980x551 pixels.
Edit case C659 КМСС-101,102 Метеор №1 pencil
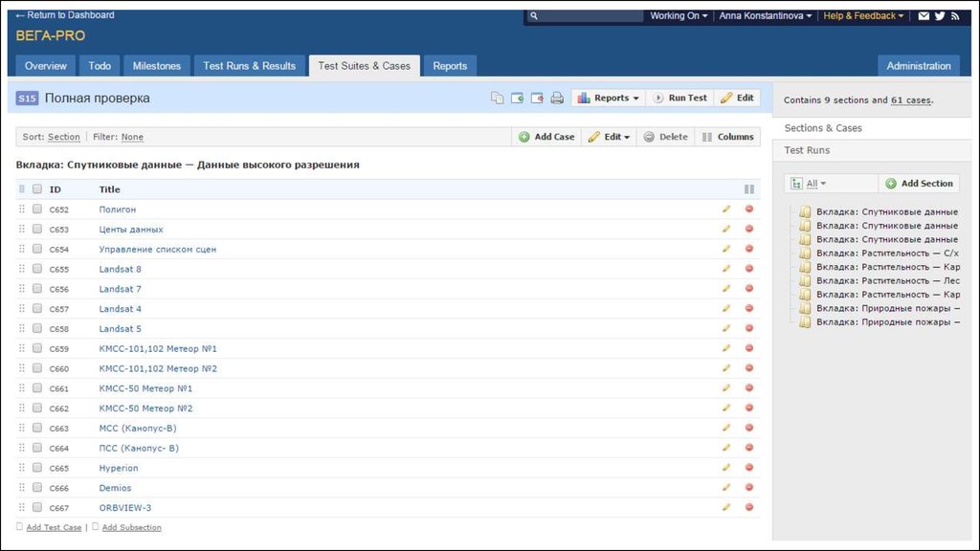click(726, 348)
